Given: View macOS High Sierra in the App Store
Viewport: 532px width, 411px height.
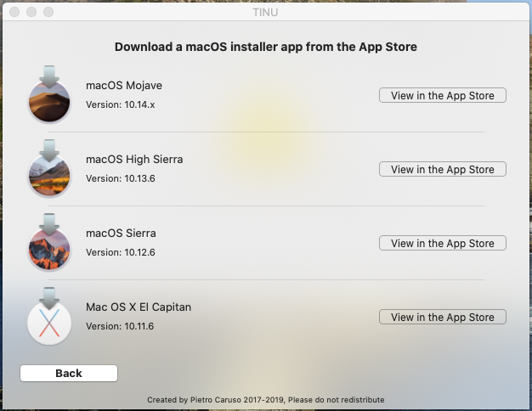Looking at the screenshot, I should [x=443, y=169].
